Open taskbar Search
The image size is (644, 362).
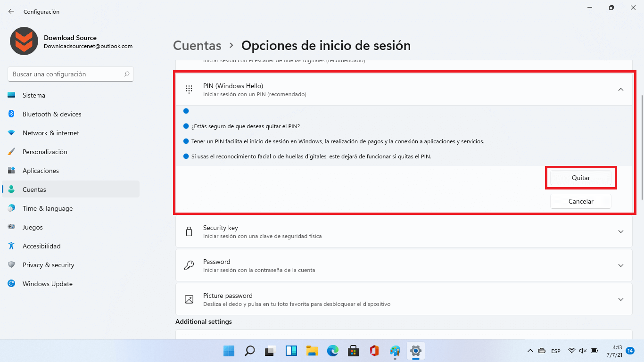coord(250,351)
